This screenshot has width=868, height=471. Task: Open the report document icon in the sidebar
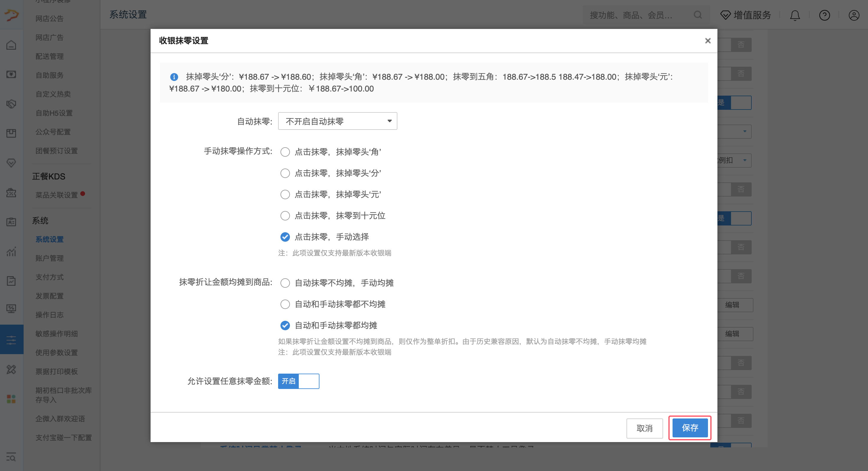pyautogui.click(x=11, y=281)
